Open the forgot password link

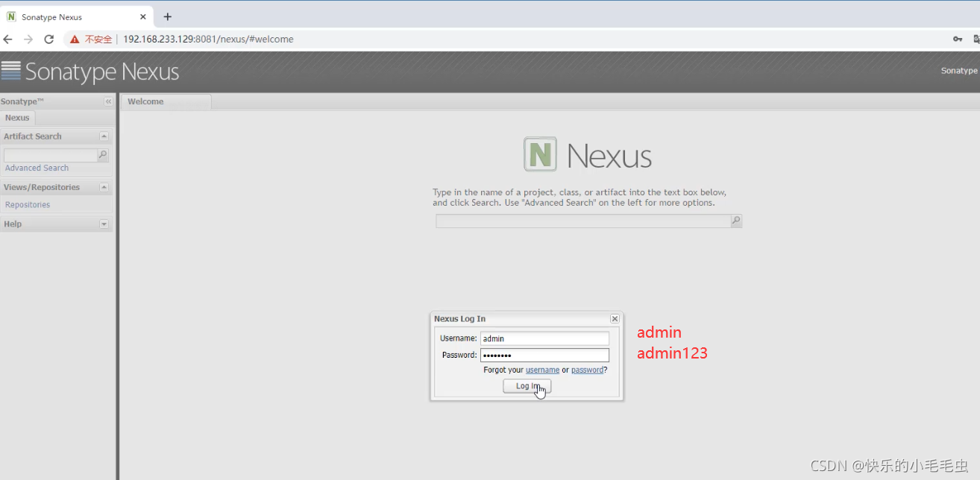click(587, 370)
